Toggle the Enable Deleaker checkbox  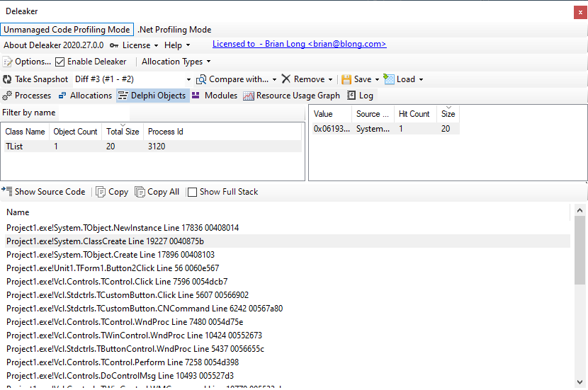(x=60, y=62)
